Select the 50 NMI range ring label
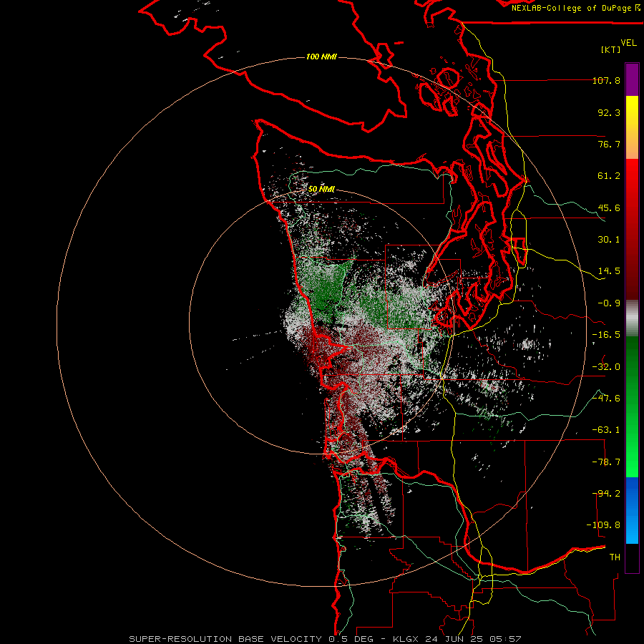The image size is (644, 644). point(321,190)
